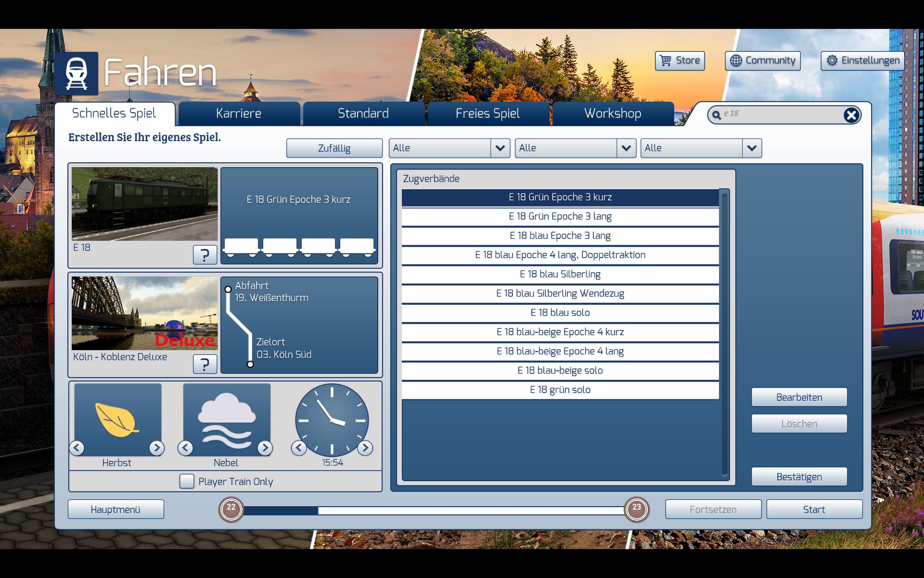924x578 pixels.
Task: Click the level progress bar between 22 and 23
Action: [433, 510]
